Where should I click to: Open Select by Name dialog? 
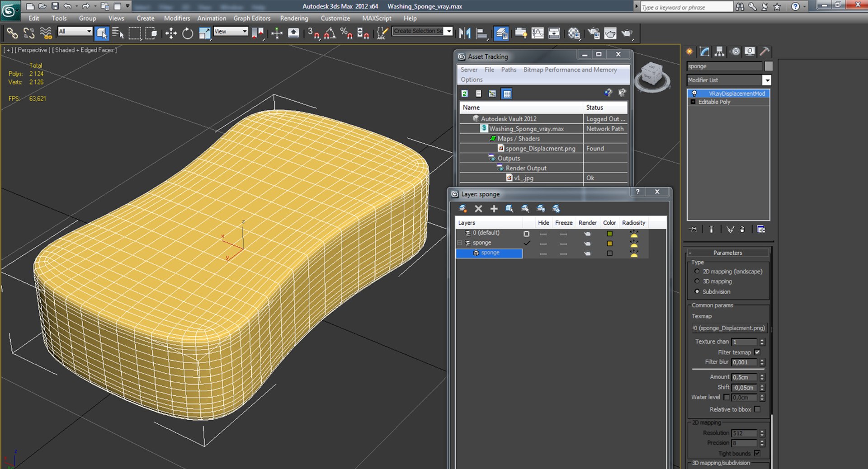coord(118,33)
